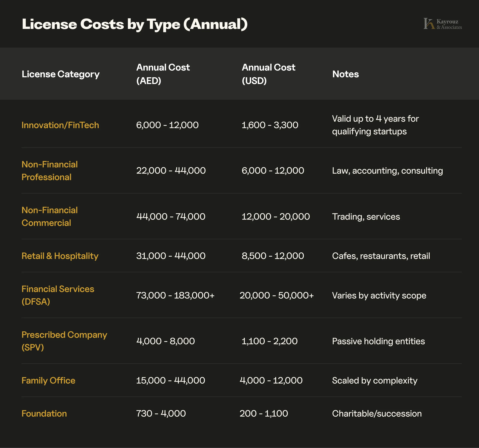The width and height of the screenshot is (479, 448).
Task: Click the Annual Cost (USD) column header
Action: 268,74
